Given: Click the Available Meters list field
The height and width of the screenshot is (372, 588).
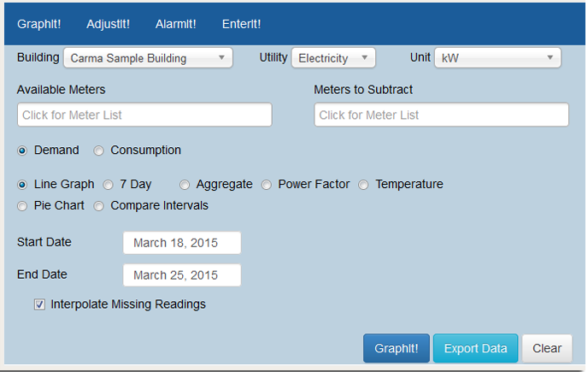Looking at the screenshot, I should click(144, 115).
